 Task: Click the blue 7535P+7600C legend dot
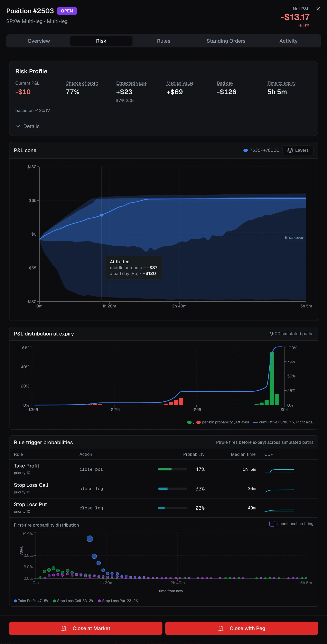(245, 150)
